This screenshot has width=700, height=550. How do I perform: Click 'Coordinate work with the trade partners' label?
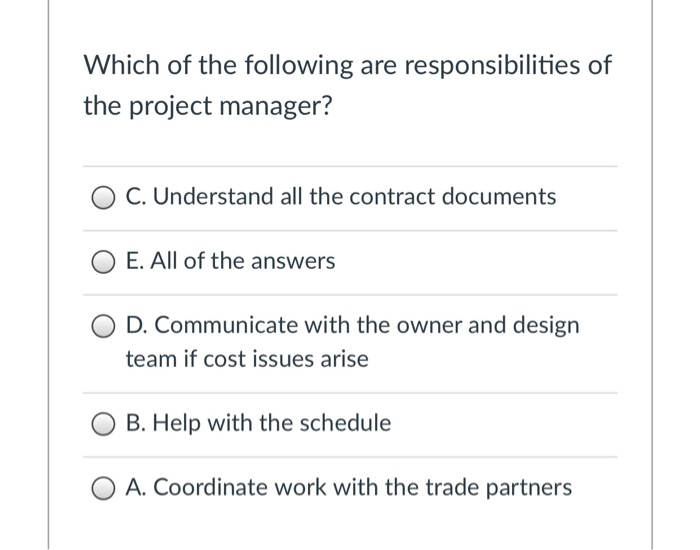(349, 488)
